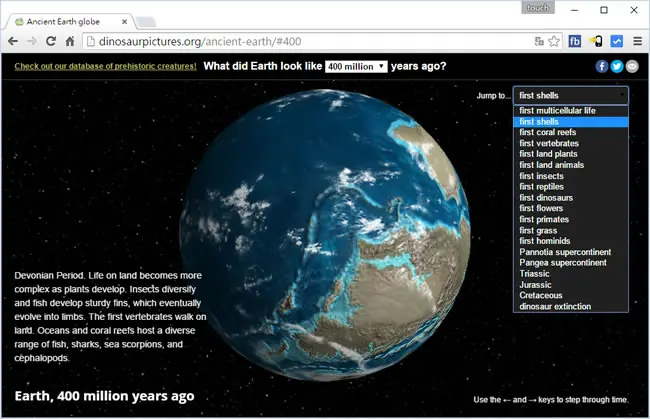The width and height of the screenshot is (650, 419).
Task: Open the Chrome hamburger menu
Action: point(638,41)
